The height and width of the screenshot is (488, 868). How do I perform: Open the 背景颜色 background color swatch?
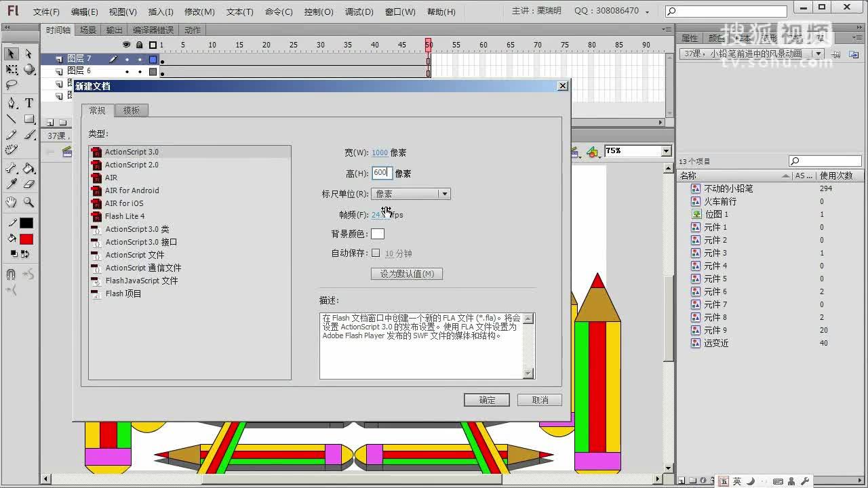[377, 233]
